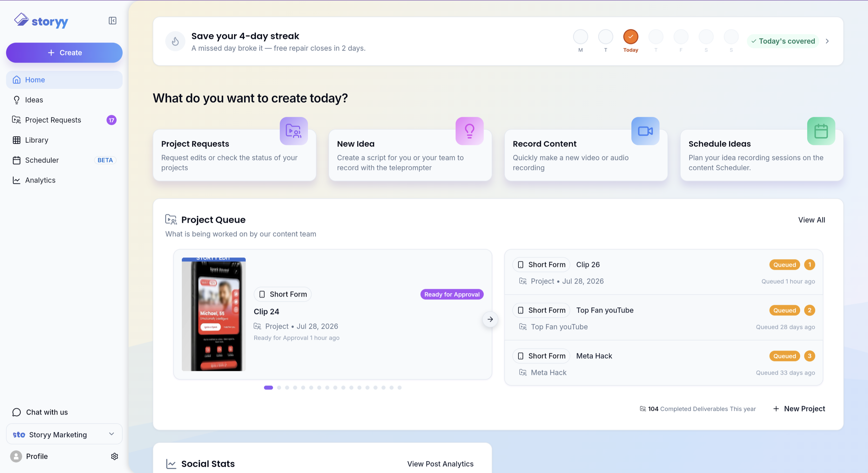
Task: Click the storyy logo
Action: point(41,21)
